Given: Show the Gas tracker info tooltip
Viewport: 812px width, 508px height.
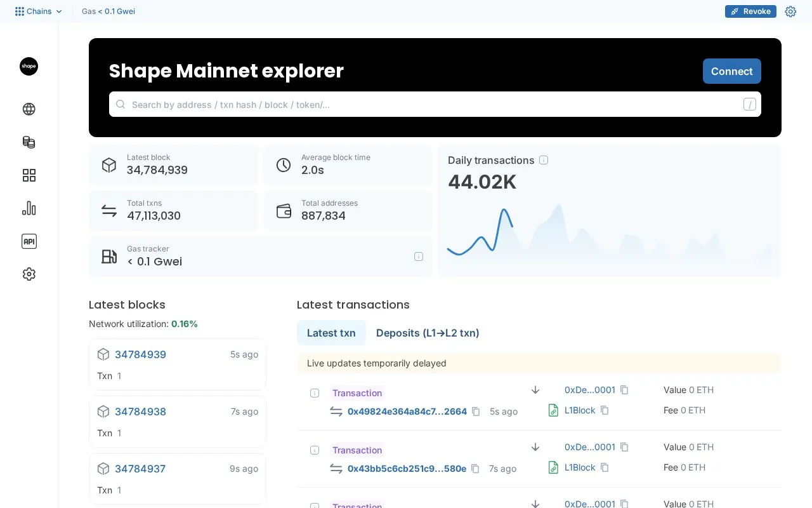Looking at the screenshot, I should [x=419, y=257].
